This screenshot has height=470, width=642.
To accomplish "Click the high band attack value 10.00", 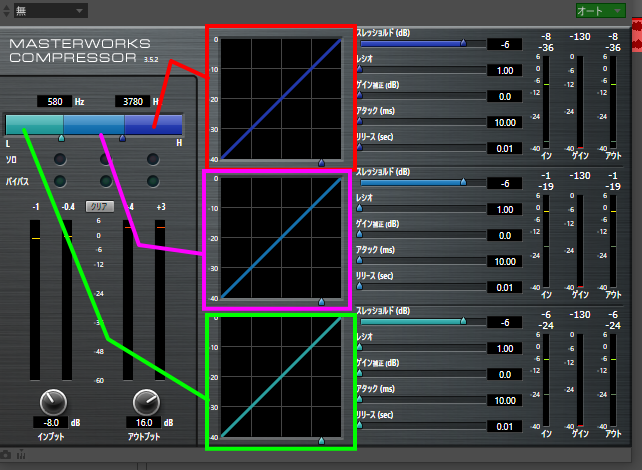I will click(x=504, y=122).
